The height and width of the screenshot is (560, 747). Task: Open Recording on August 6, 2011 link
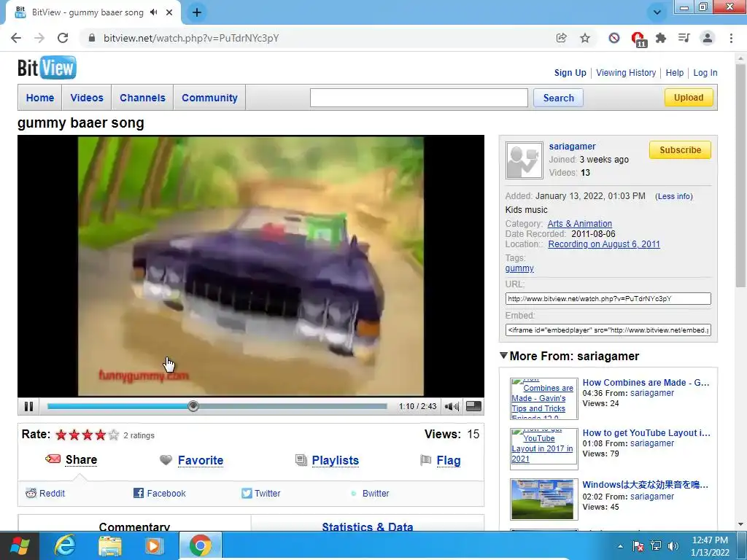(604, 244)
